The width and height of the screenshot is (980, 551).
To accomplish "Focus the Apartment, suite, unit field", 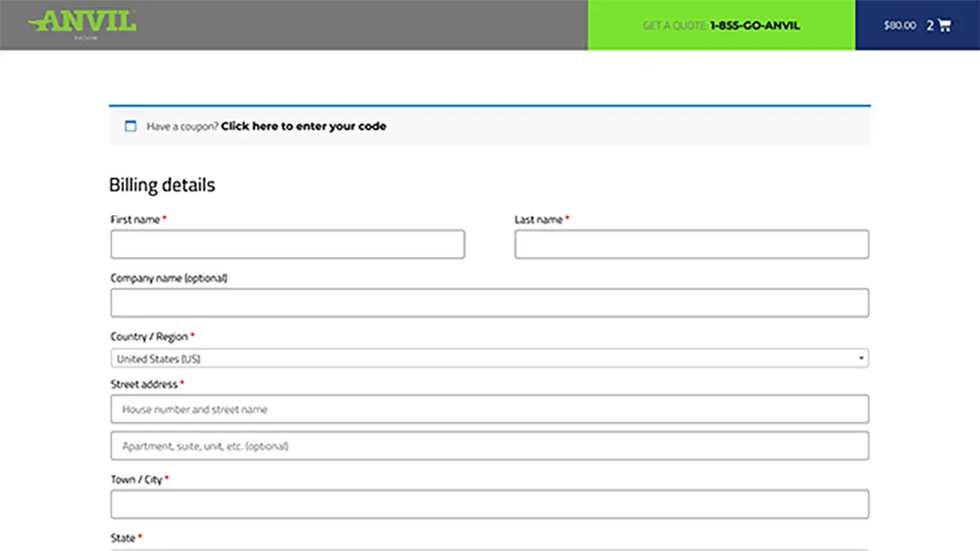I will click(x=489, y=446).
